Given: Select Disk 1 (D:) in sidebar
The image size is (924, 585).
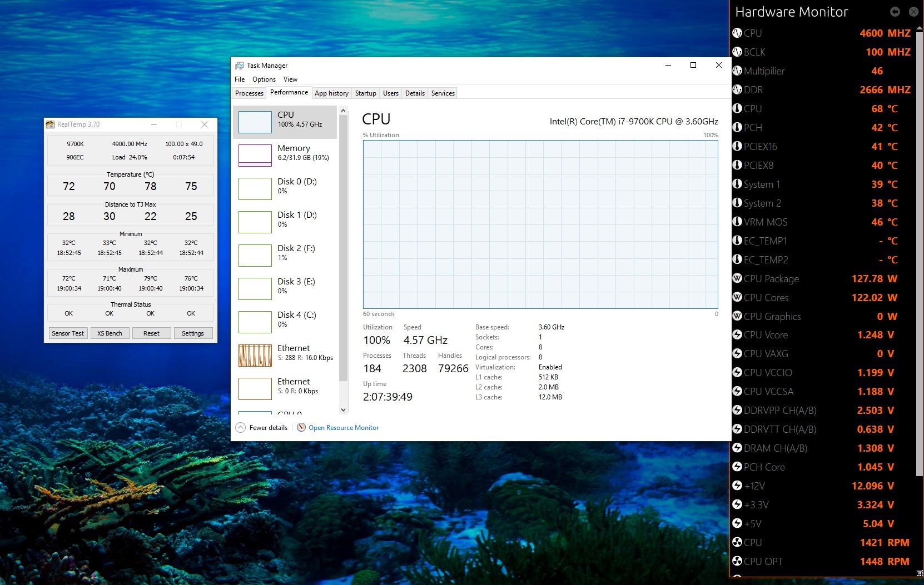Looking at the screenshot, I should point(285,222).
